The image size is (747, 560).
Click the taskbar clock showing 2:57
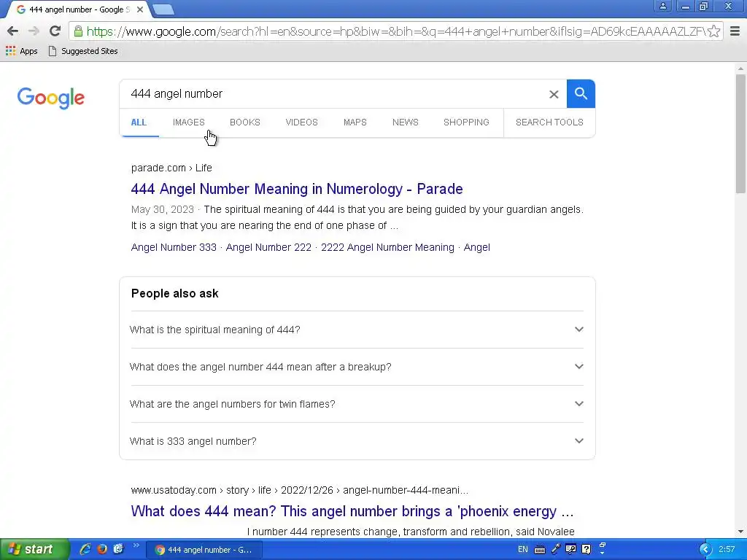tap(727, 550)
